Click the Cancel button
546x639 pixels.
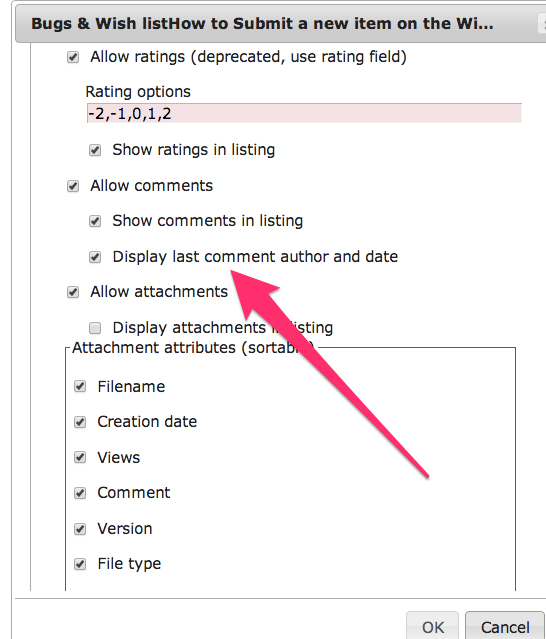pos(505,627)
